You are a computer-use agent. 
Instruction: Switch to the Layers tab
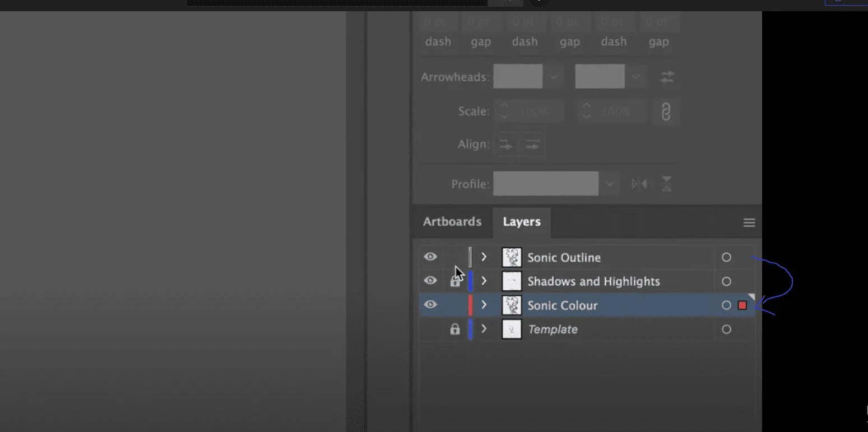click(x=522, y=222)
